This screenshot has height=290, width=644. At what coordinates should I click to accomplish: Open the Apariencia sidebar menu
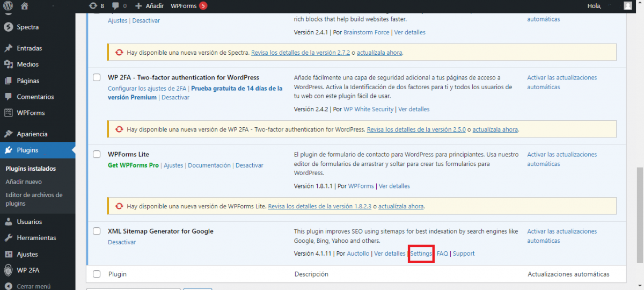pos(32,134)
